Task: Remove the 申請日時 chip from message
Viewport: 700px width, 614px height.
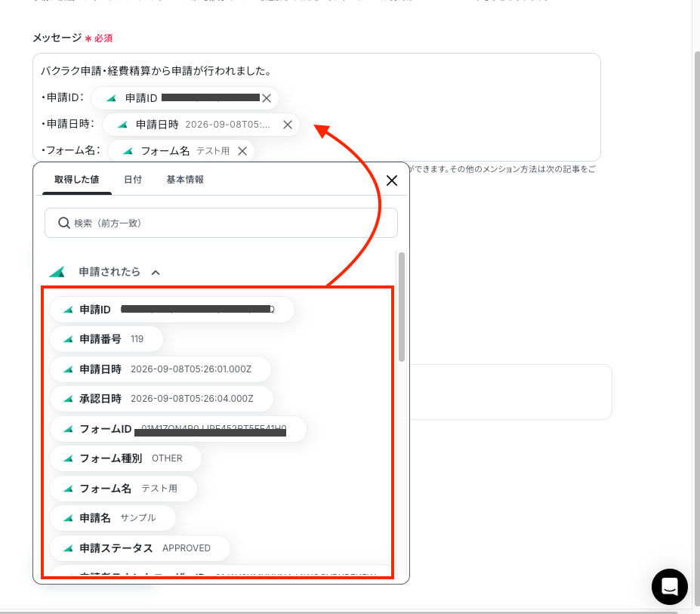Action: click(288, 125)
